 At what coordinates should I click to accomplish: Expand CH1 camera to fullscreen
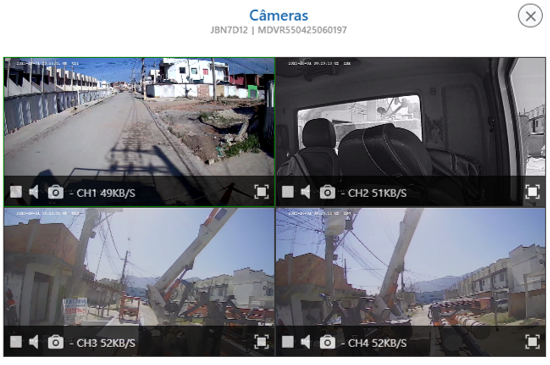click(261, 192)
